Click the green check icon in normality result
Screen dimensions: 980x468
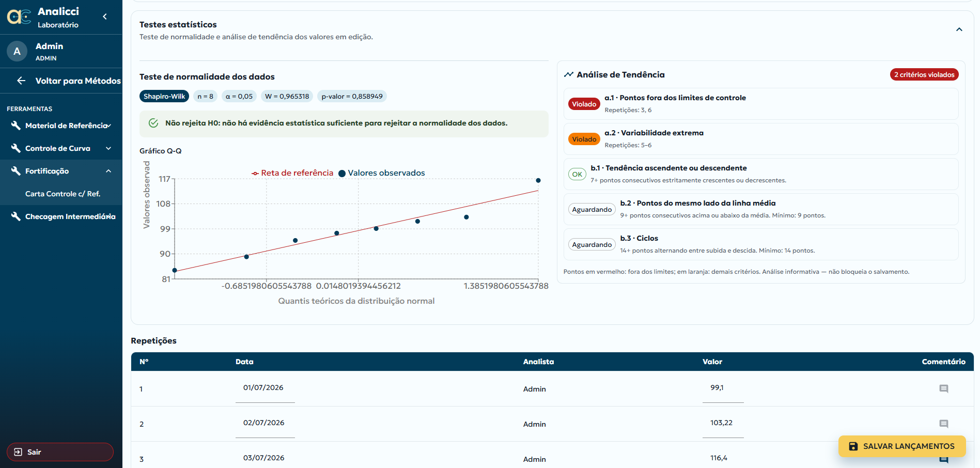tap(153, 123)
